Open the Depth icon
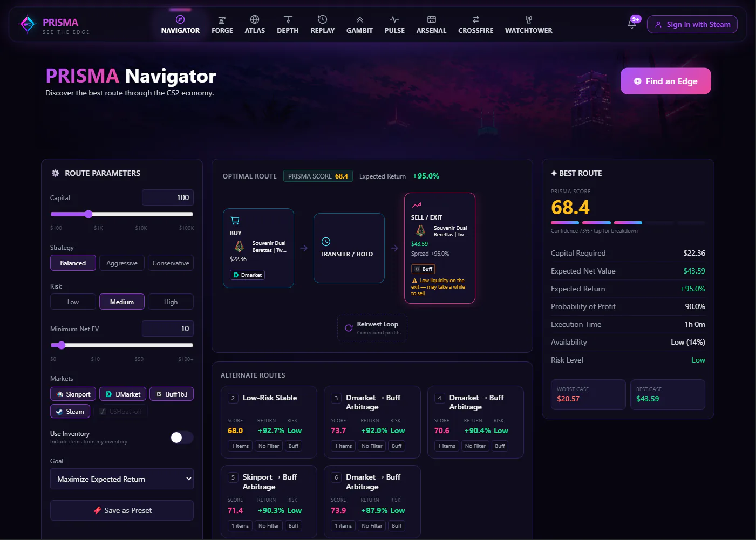 [x=288, y=19]
